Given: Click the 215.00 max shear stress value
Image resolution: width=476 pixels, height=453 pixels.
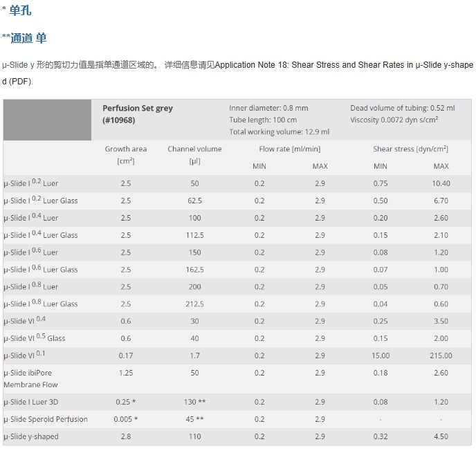Looking at the screenshot, I should pyautogui.click(x=441, y=355).
